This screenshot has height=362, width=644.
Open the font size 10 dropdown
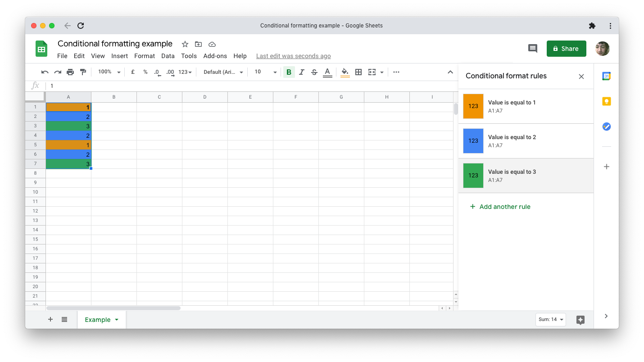(x=266, y=72)
